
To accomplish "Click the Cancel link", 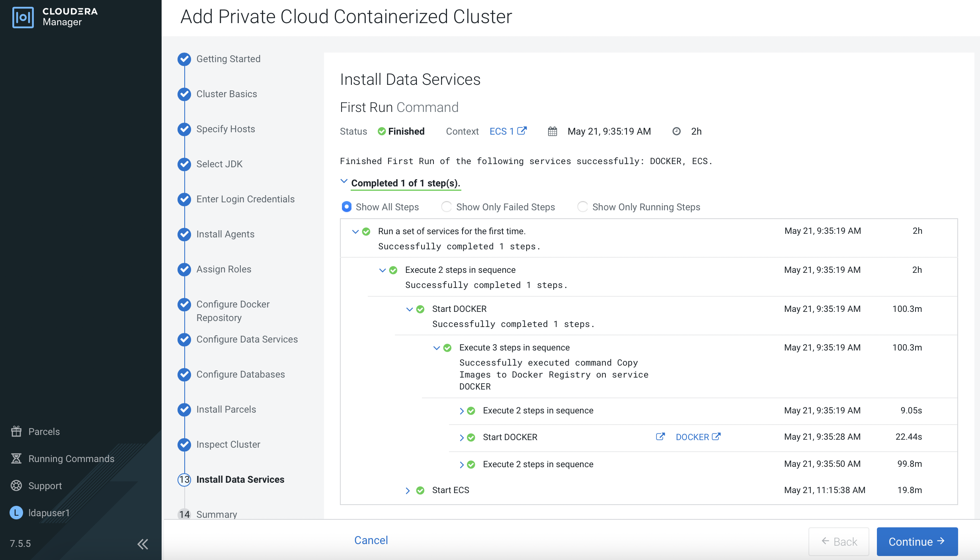I will coord(371,540).
